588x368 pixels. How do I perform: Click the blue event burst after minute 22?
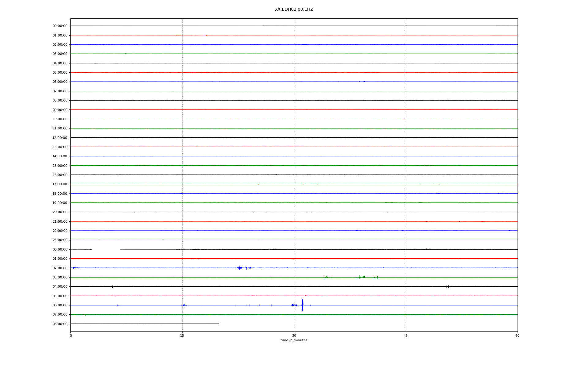[x=240, y=268]
